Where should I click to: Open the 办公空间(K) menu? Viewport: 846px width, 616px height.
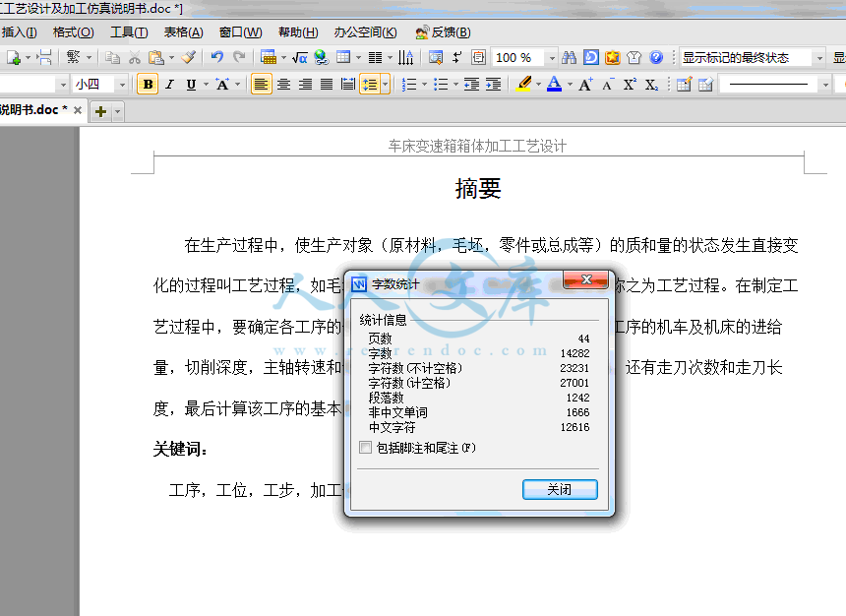pos(365,32)
